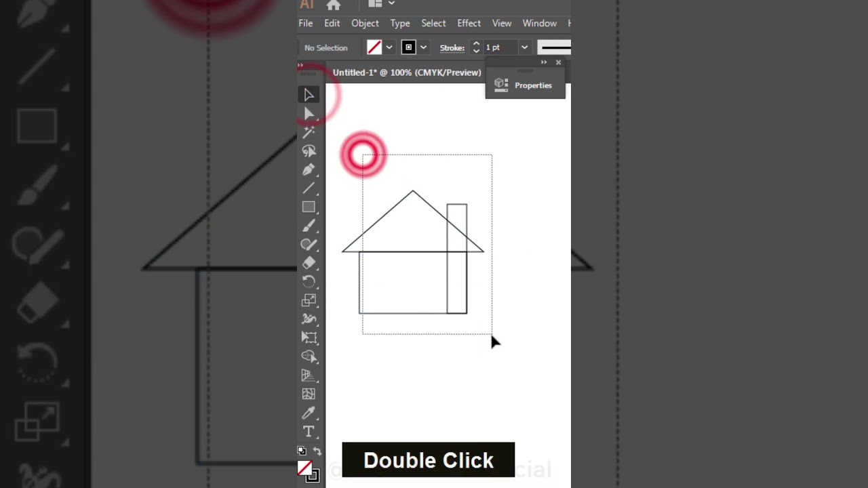Open the View menu

coord(502,23)
